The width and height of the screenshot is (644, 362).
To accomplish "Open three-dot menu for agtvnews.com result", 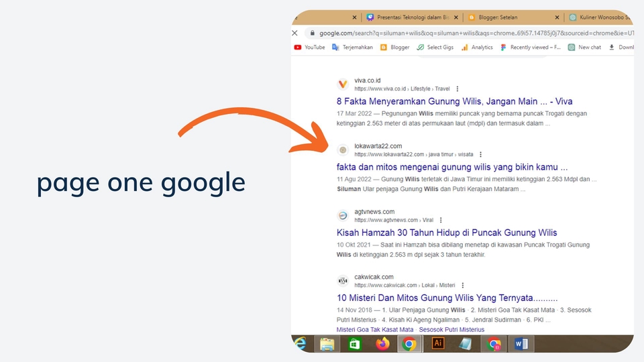I will coord(441,220).
